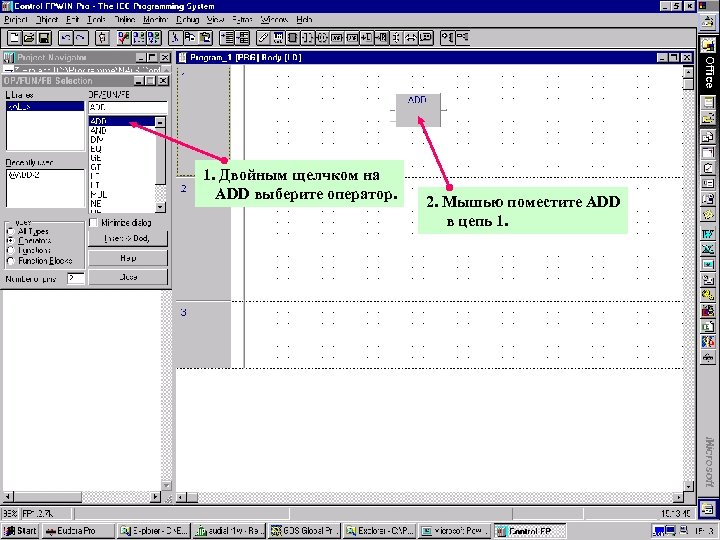This screenshot has height=540, width=720.
Task: Click the Redo arrow icon
Action: pyautogui.click(x=81, y=38)
